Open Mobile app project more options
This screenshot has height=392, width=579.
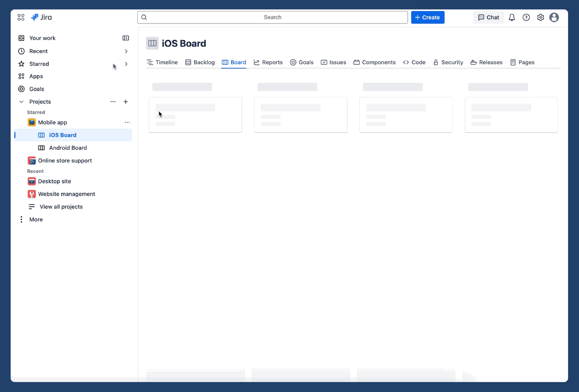coord(127,122)
